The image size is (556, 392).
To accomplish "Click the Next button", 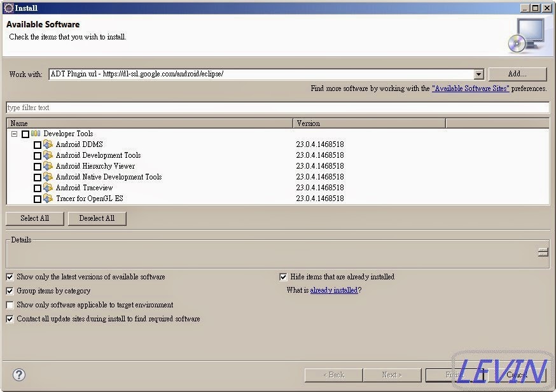I will (392, 375).
